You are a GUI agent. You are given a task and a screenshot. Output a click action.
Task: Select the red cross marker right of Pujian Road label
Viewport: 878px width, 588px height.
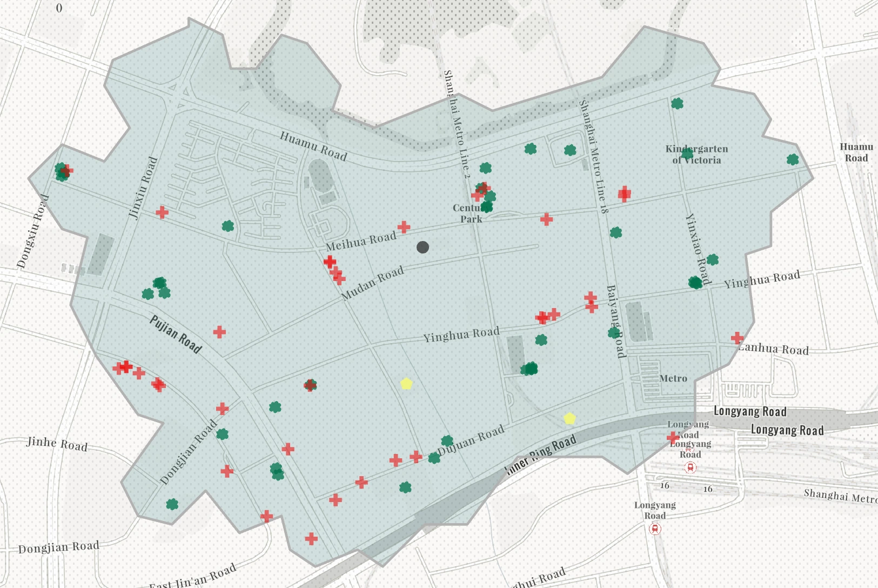219,332
